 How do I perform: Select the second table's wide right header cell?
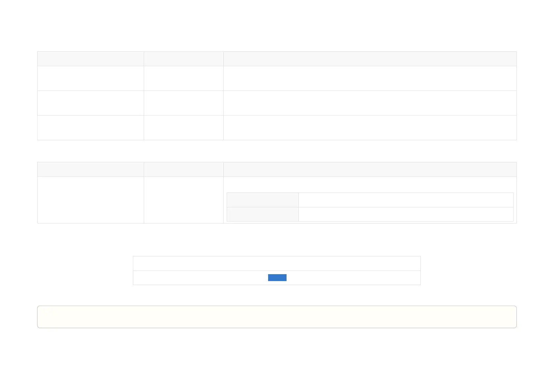pos(370,169)
